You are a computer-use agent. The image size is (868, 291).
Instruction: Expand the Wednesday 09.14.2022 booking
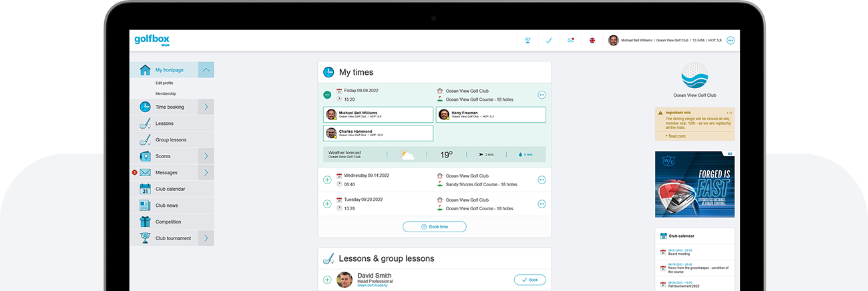point(327,180)
